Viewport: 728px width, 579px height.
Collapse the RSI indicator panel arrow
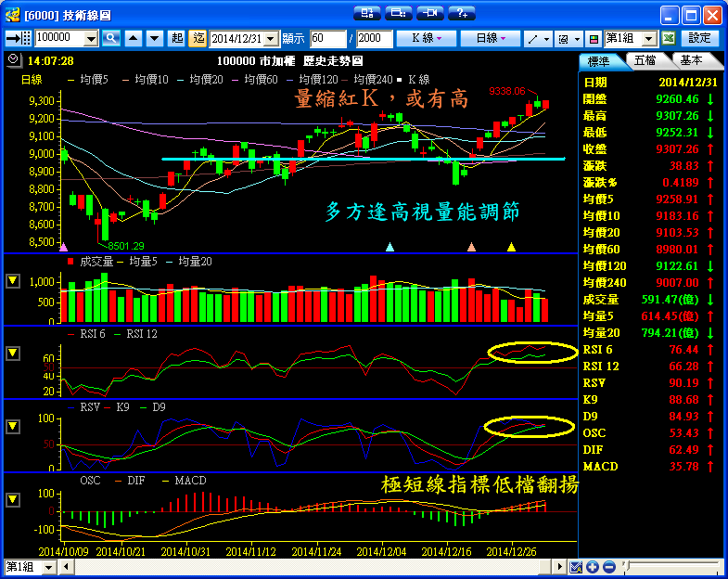pos(12,354)
